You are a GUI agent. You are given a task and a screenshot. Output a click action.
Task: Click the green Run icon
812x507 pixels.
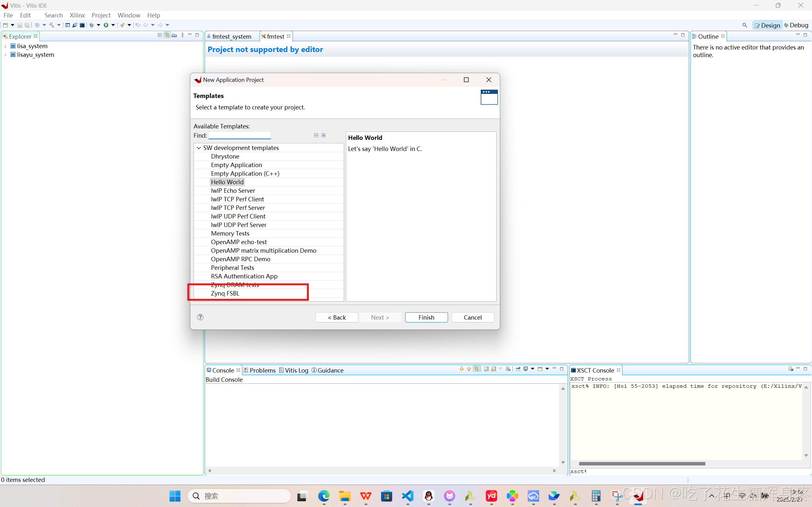pyautogui.click(x=106, y=25)
